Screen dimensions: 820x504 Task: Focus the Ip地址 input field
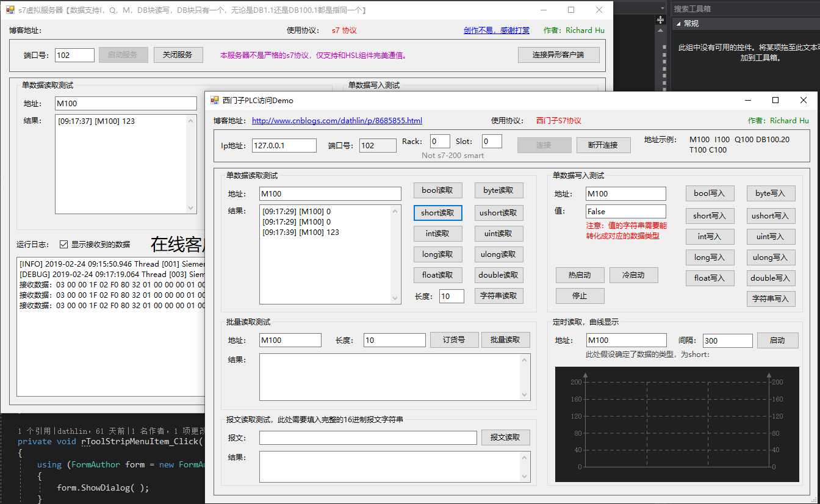pyautogui.click(x=284, y=145)
